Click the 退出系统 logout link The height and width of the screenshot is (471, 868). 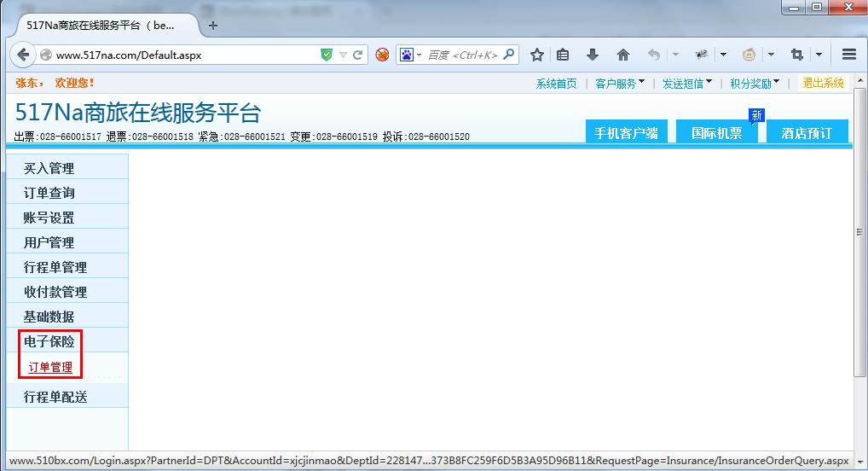coord(823,83)
